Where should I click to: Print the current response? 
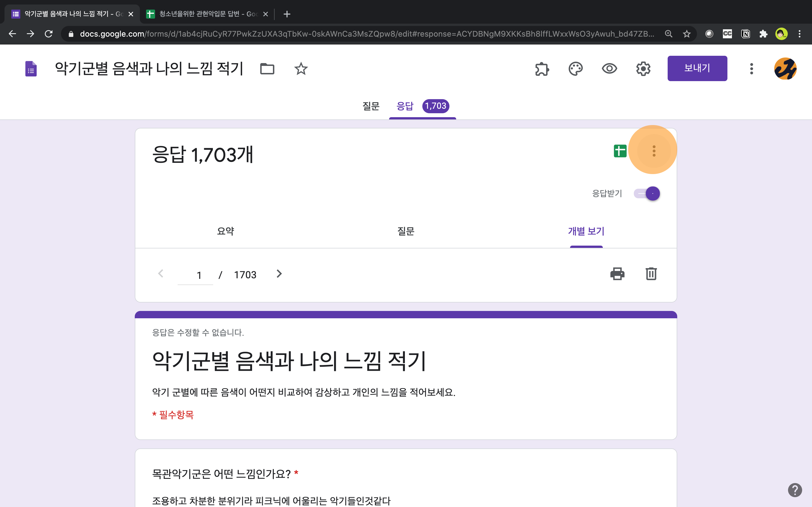(617, 273)
